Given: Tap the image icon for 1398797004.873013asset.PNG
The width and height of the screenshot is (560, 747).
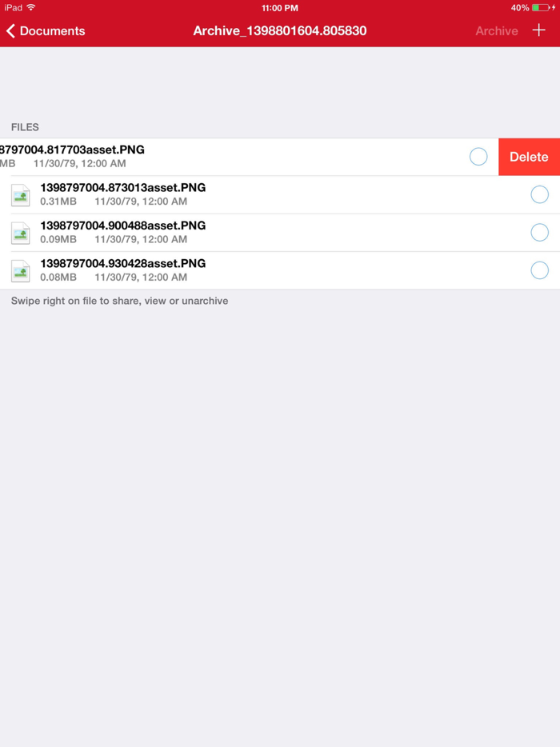Looking at the screenshot, I should click(x=20, y=194).
